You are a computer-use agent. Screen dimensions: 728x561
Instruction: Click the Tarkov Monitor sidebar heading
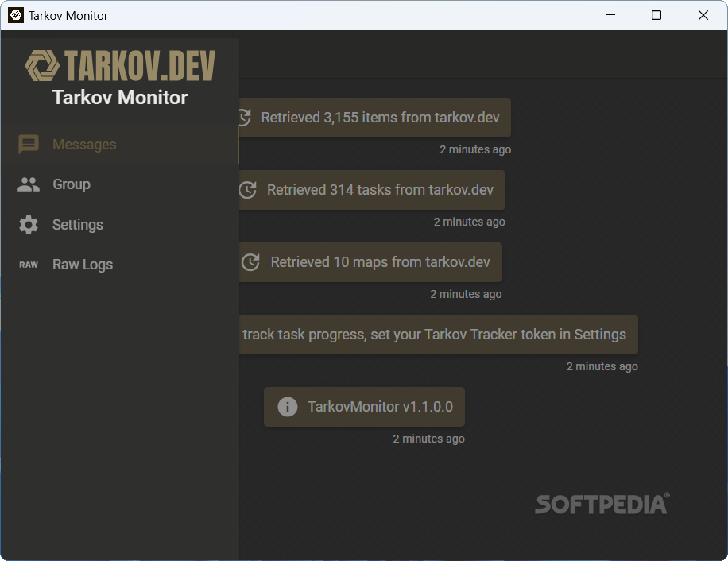[x=120, y=98]
